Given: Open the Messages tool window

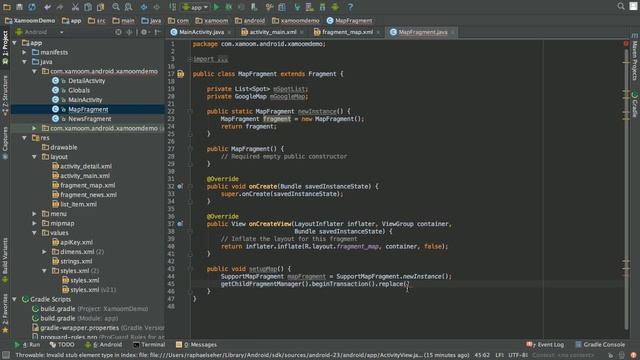Looking at the screenshot, I should pos(196,345).
